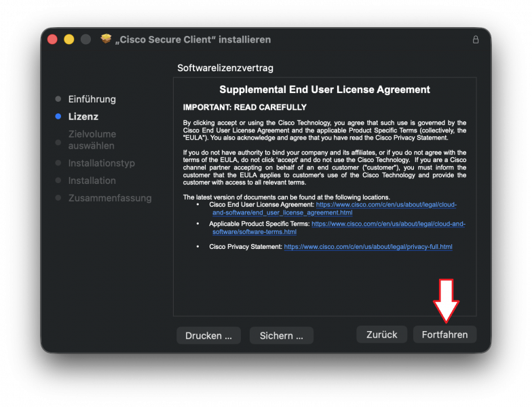Click the package icon beside the window title
532x407 pixels.
(x=106, y=39)
